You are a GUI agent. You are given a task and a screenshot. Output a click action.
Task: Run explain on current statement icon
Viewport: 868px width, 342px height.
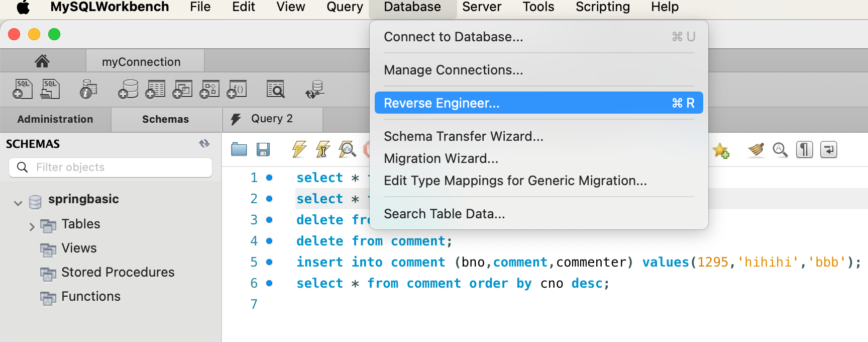pos(347,149)
